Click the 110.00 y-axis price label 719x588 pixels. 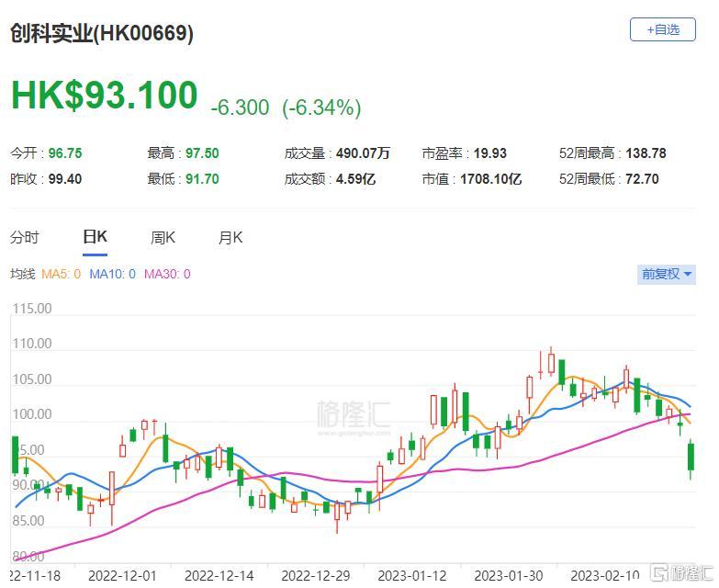pyautogui.click(x=31, y=344)
